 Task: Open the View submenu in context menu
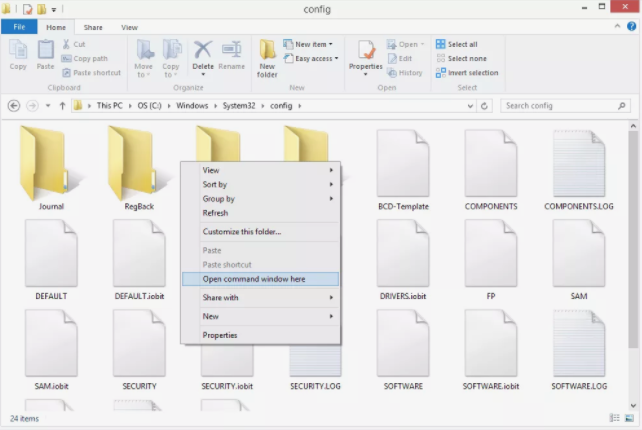260,170
